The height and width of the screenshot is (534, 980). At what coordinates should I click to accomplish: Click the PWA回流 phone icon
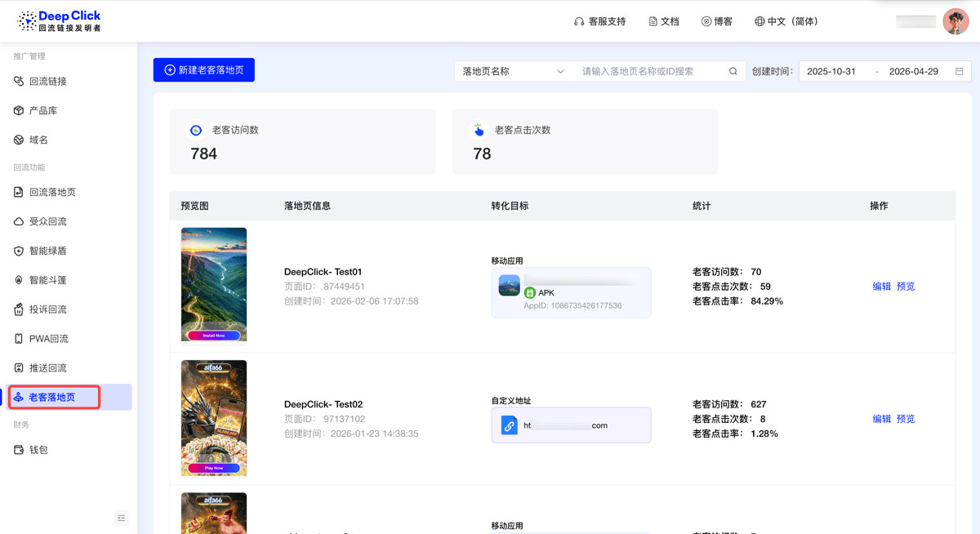[x=19, y=338]
